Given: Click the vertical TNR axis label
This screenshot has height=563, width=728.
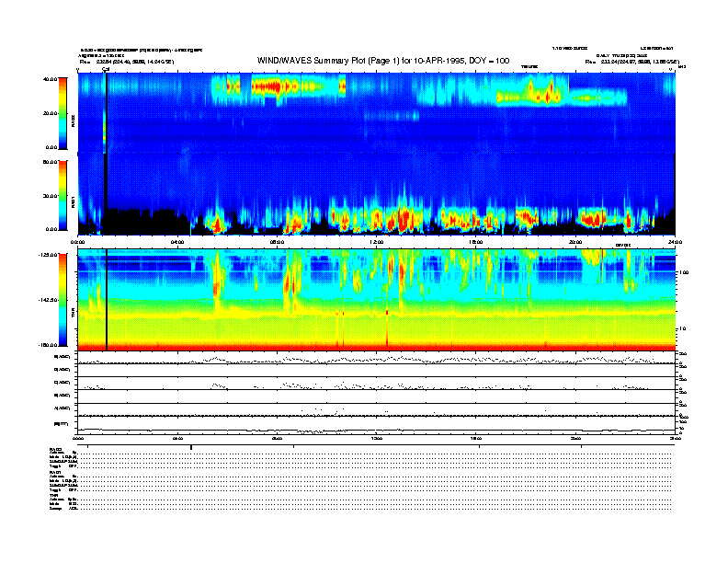Looking at the screenshot, I should pos(74,315).
